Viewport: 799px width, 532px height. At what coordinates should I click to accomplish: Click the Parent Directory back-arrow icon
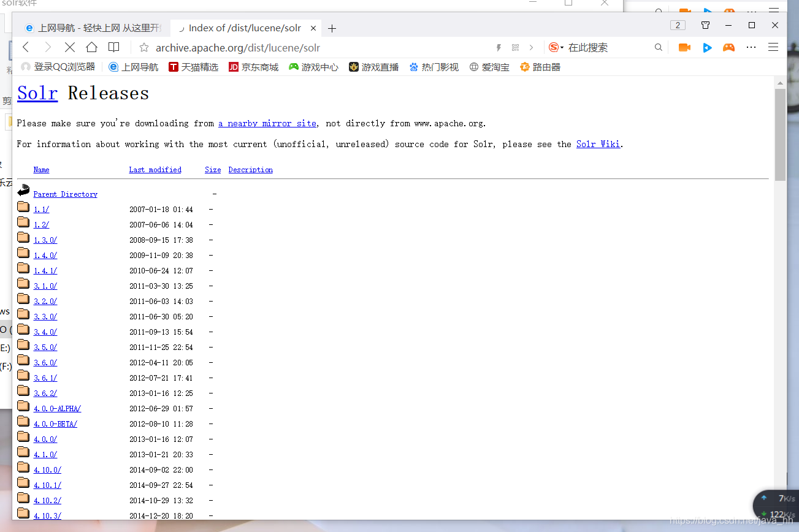(x=23, y=191)
